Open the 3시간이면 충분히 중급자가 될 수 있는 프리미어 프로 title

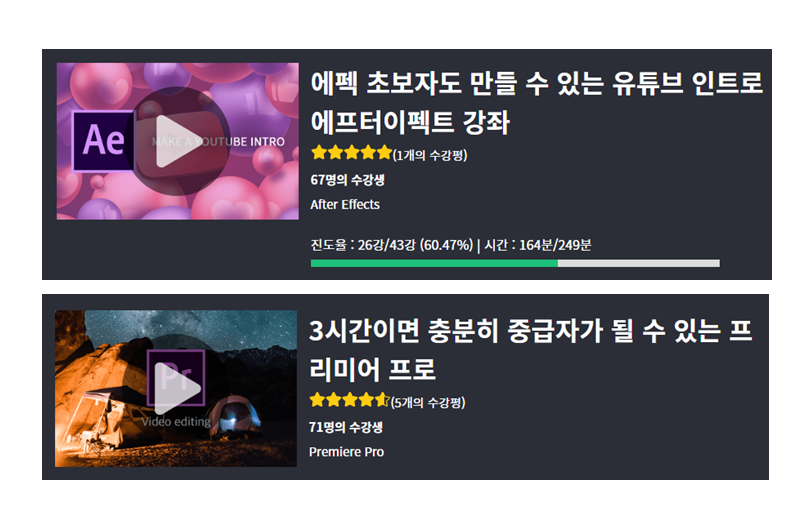pos(530,350)
